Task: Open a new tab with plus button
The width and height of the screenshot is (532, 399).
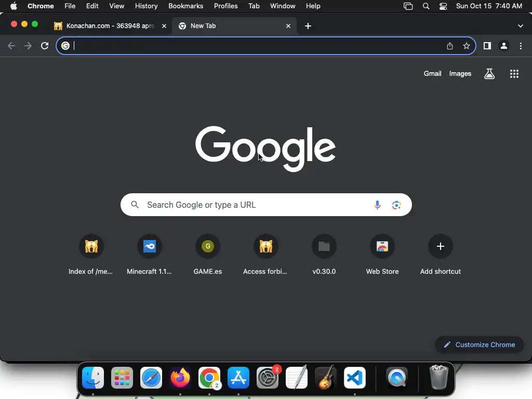Action: [308, 26]
